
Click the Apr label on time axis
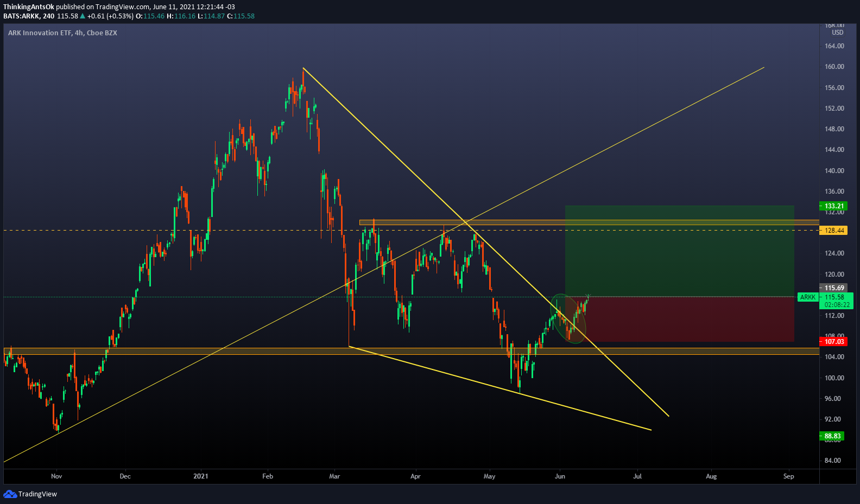[415, 476]
